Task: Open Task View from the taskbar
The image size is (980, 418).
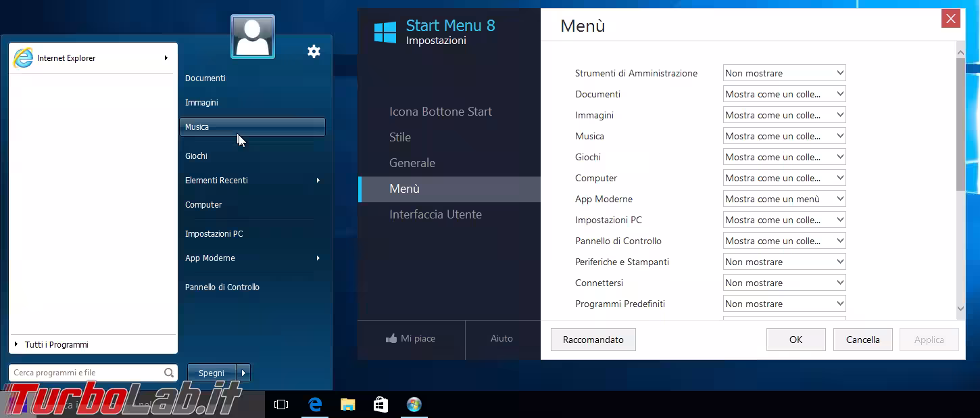Action: 281,404
